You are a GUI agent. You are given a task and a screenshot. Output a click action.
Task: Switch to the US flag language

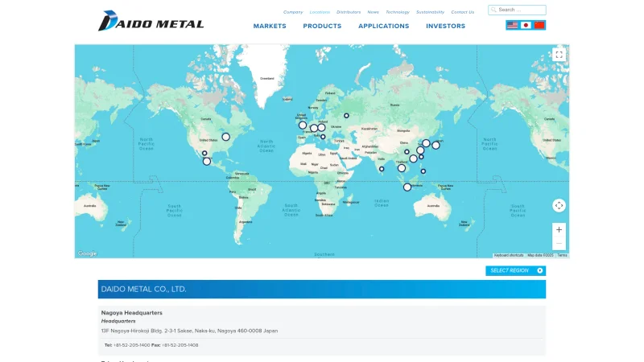point(512,26)
